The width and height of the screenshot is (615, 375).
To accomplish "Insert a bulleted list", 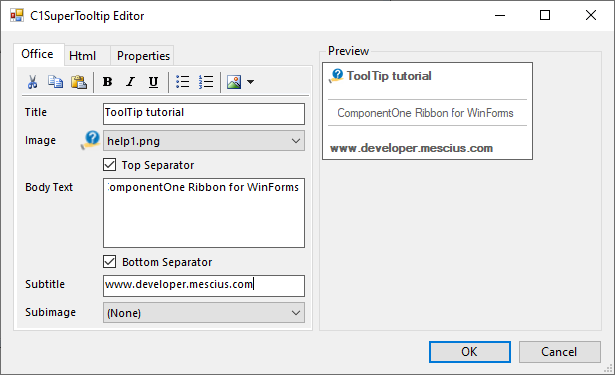I will coord(182,82).
